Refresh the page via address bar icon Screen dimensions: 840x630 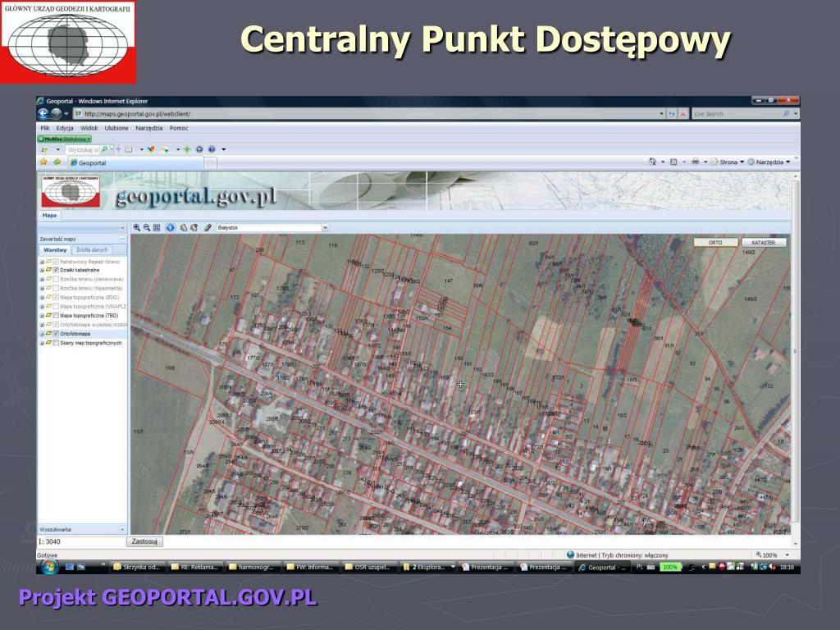pyautogui.click(x=673, y=113)
